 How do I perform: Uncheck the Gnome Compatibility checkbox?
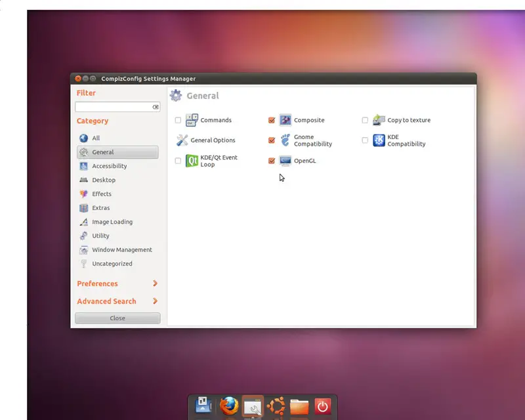tap(272, 140)
